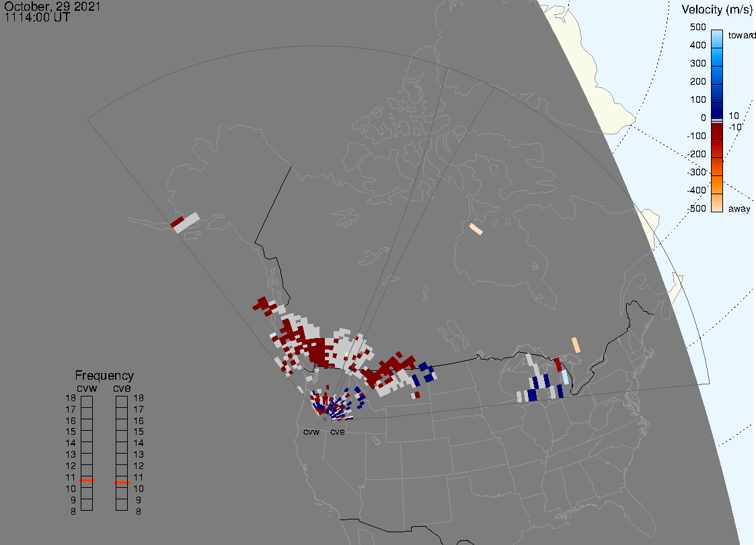The image size is (756, 545).
Task: Click the light gray patch over western Alaska
Action: pos(188,222)
